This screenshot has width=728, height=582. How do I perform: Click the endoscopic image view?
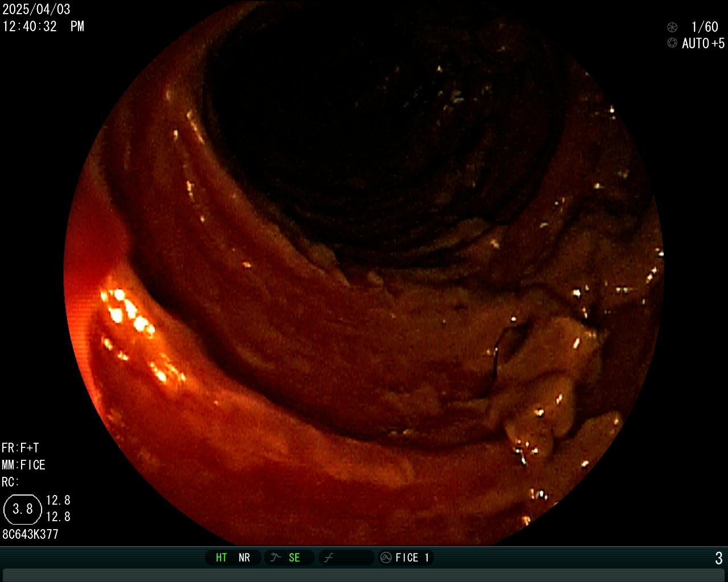tap(364, 273)
